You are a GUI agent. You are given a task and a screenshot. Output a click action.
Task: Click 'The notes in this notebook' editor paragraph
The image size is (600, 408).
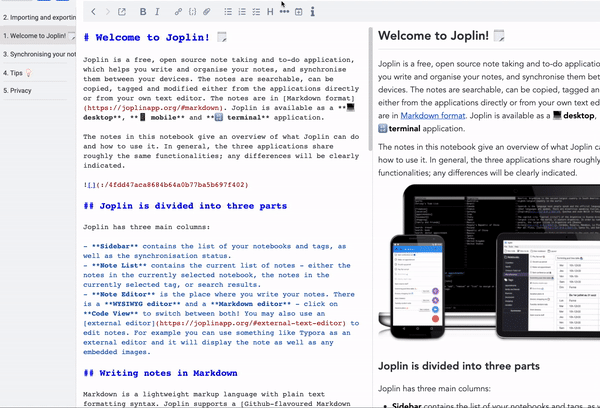(x=221, y=151)
